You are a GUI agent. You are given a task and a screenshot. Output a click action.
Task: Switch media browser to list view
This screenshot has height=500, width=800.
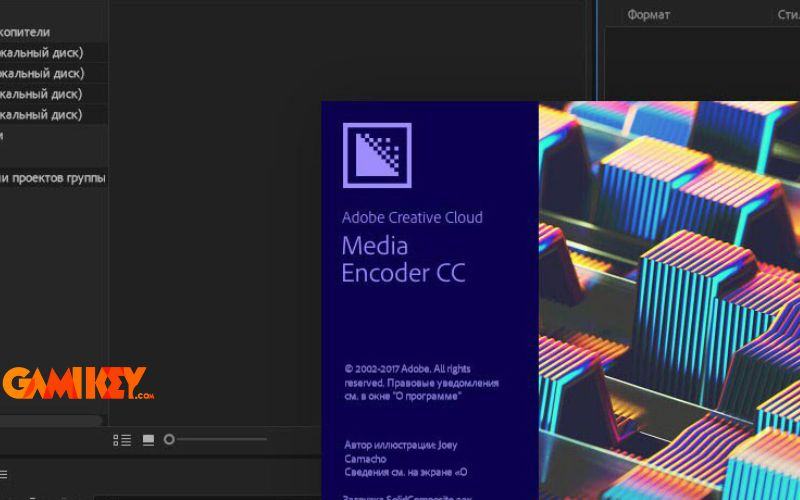click(x=122, y=440)
